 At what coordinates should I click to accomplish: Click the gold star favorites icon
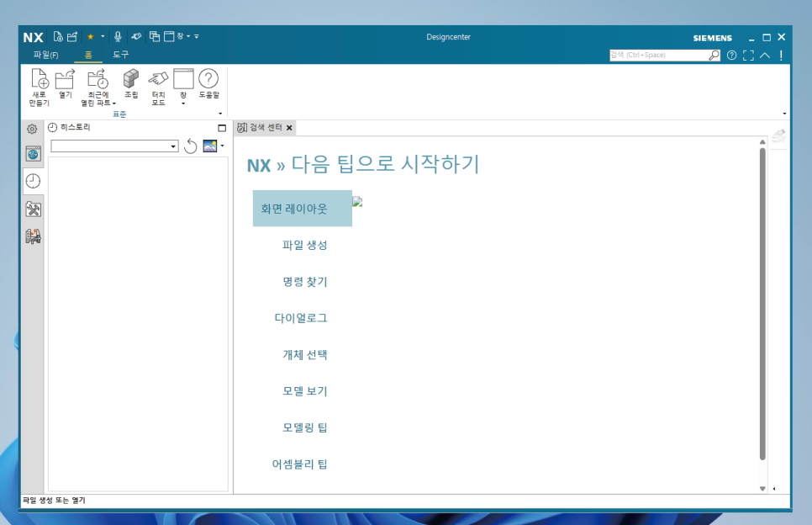click(x=90, y=37)
